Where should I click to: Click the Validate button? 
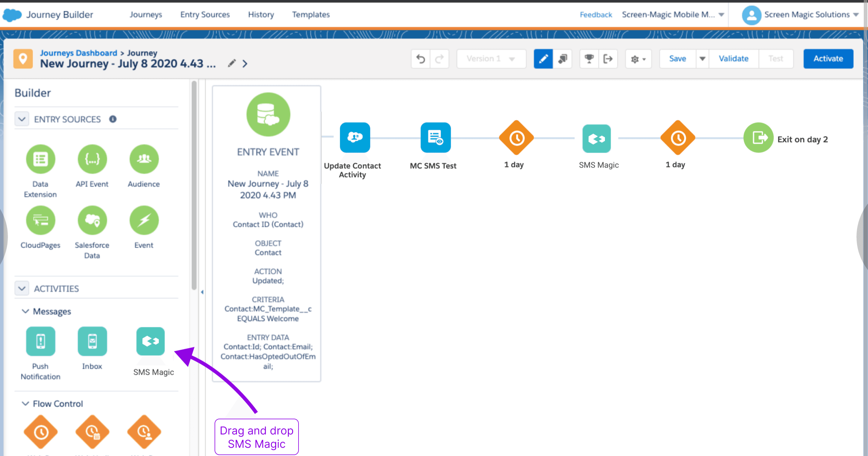pyautogui.click(x=733, y=59)
